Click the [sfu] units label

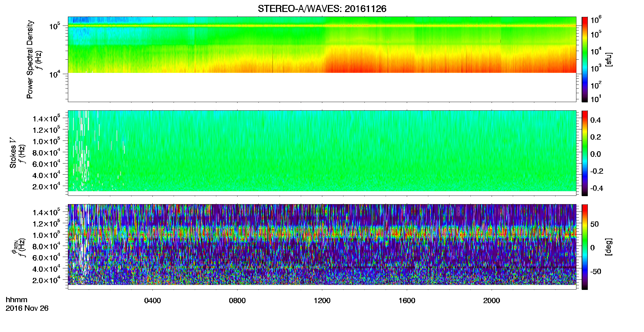[x=608, y=59]
